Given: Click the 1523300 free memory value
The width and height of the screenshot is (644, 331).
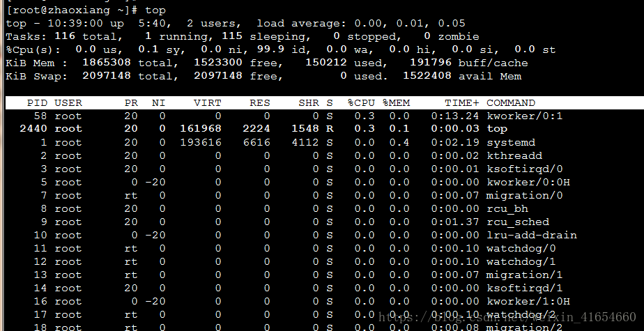Looking at the screenshot, I should pyautogui.click(x=217, y=63).
